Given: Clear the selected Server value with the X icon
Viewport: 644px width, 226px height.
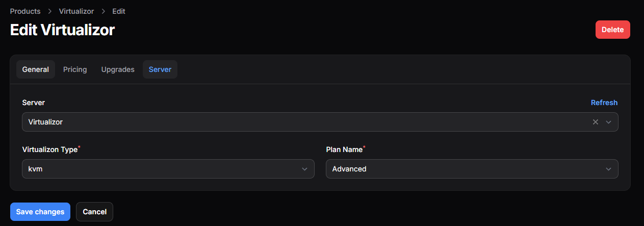Looking at the screenshot, I should [595, 122].
